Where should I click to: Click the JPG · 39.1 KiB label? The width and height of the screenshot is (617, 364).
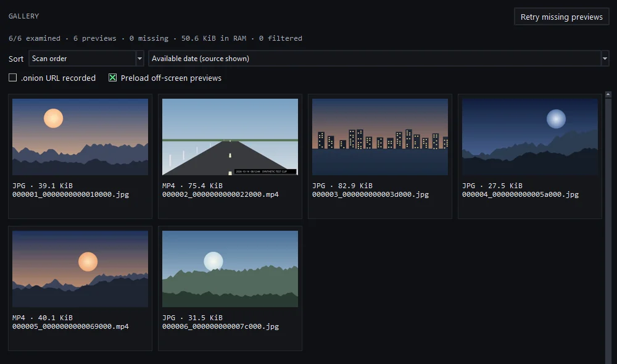coord(43,186)
